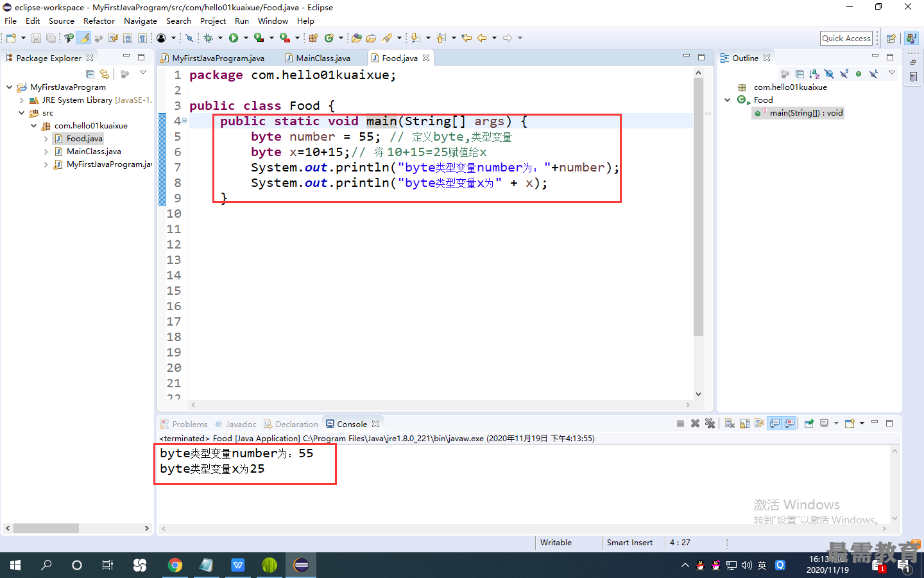This screenshot has height=578, width=924.
Task: Switch to the Problems tab
Action: point(184,424)
